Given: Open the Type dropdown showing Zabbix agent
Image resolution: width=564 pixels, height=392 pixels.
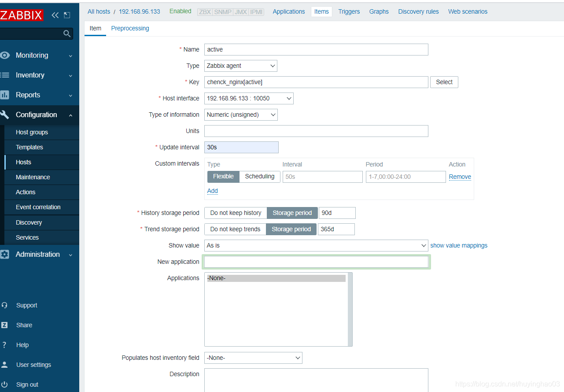Looking at the screenshot, I should (241, 66).
